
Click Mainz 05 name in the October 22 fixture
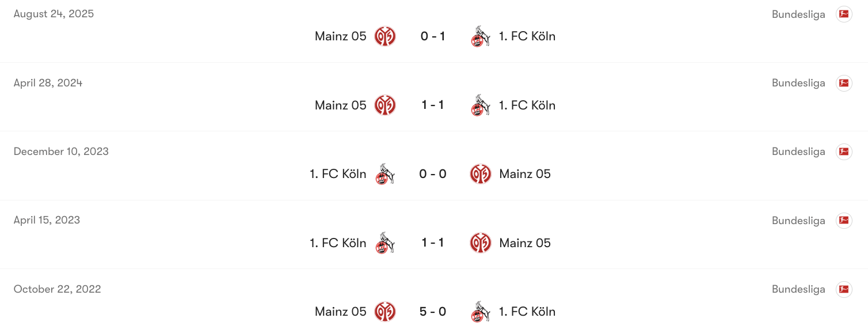coord(340,311)
